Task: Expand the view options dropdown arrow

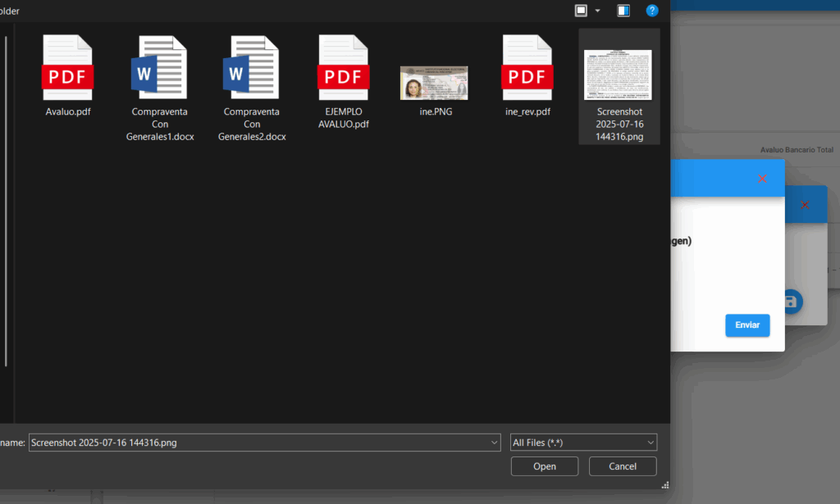Action: (x=597, y=11)
